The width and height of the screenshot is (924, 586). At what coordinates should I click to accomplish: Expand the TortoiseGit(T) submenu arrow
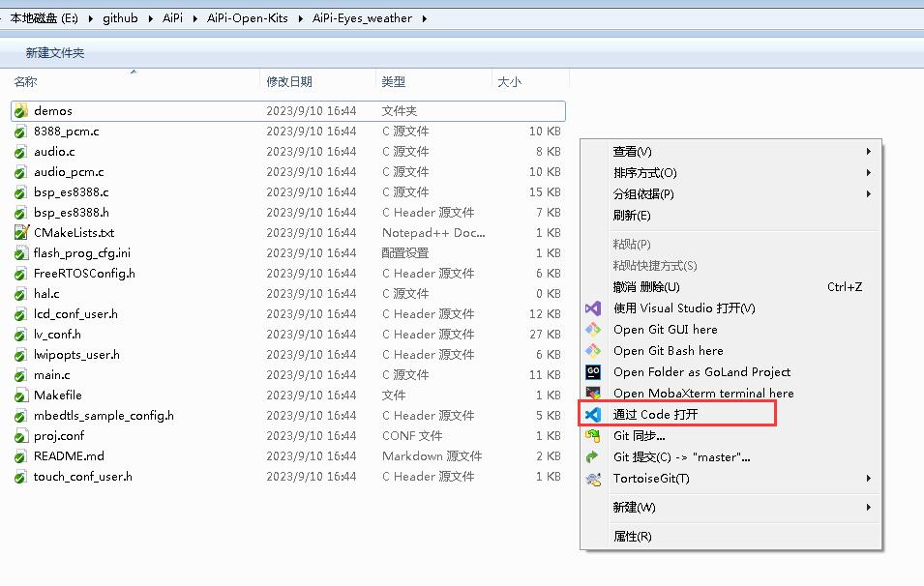click(x=869, y=479)
